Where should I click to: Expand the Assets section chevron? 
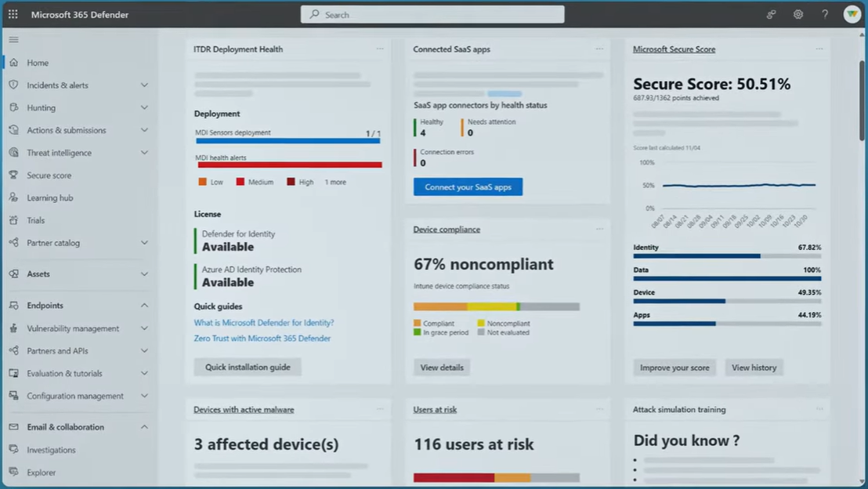144,273
